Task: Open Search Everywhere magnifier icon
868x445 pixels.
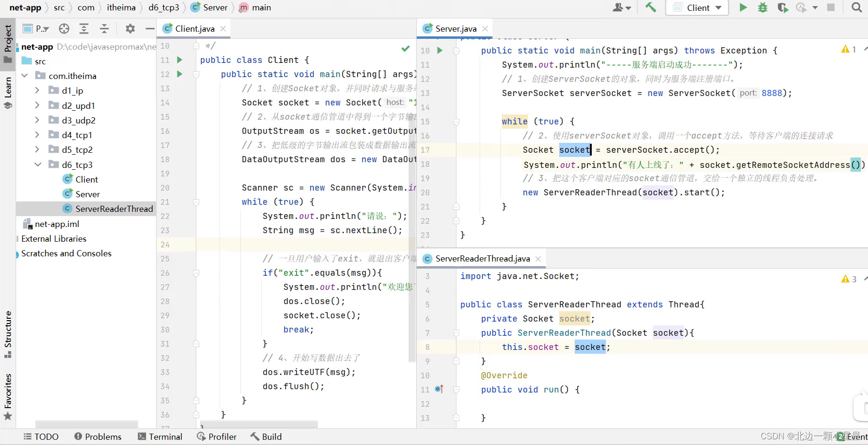Action: click(856, 8)
